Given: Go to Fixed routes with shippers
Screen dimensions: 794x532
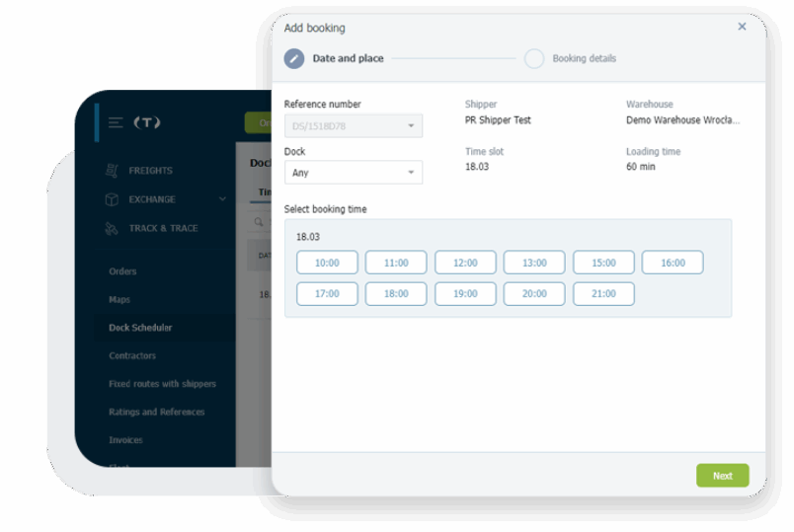Looking at the screenshot, I should [162, 384].
